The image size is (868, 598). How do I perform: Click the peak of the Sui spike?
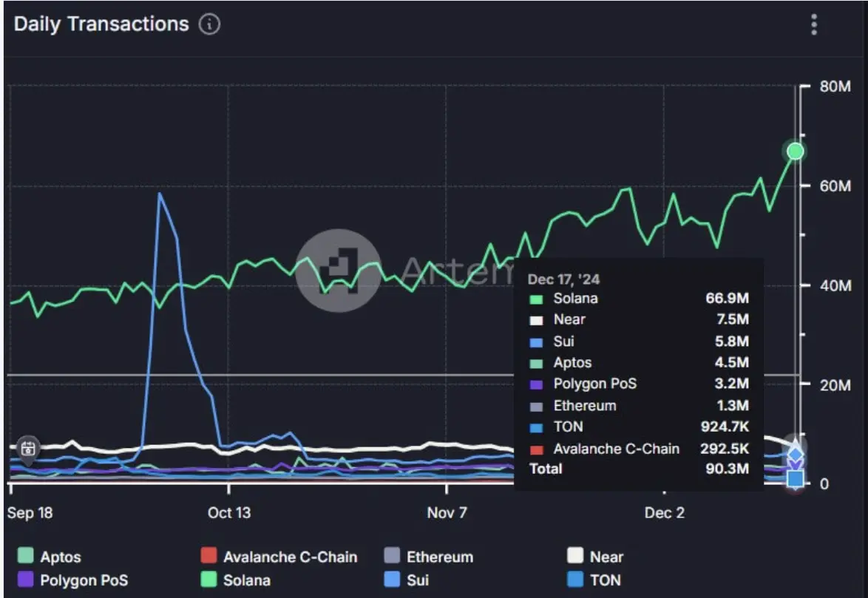click(x=159, y=194)
